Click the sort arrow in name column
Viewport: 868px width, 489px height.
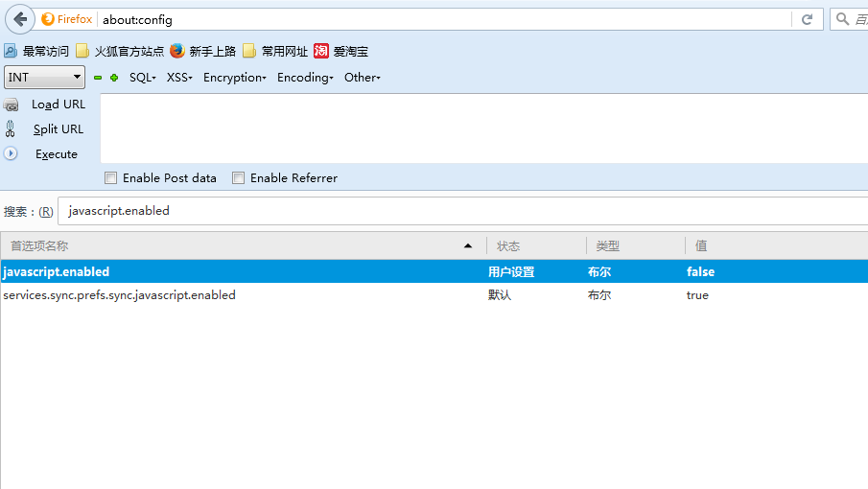(x=468, y=245)
